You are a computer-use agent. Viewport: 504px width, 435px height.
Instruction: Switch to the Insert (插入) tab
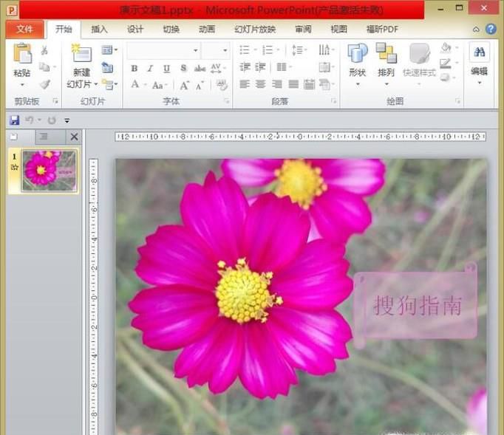click(x=99, y=30)
